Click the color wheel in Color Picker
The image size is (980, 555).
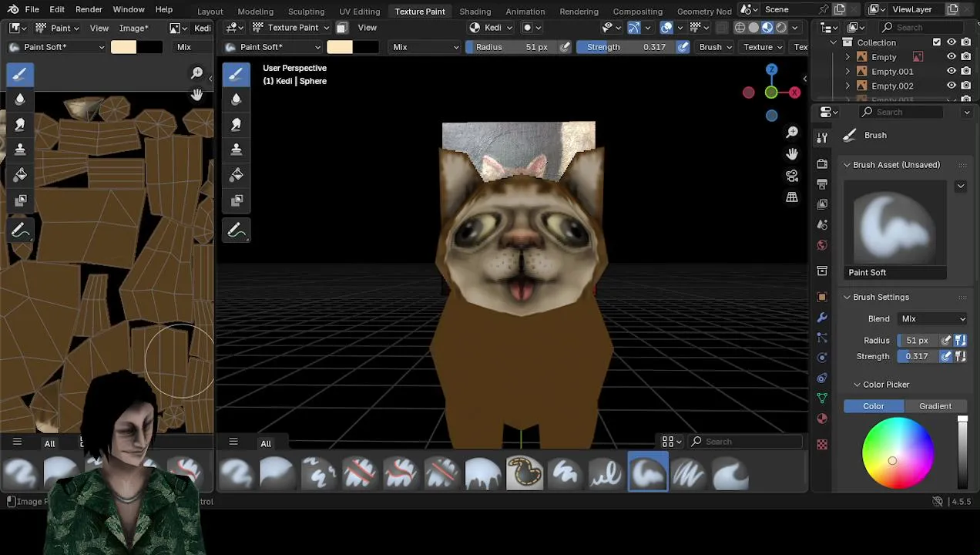(x=898, y=453)
